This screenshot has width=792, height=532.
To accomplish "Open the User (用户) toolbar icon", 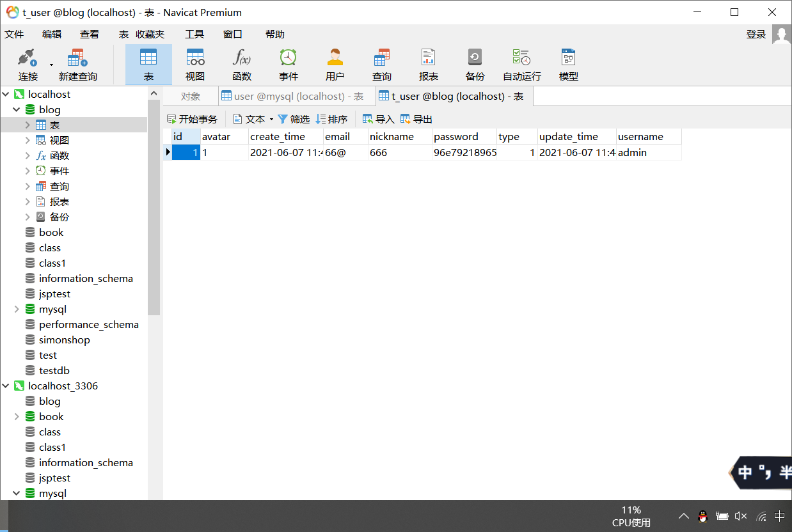I will point(335,65).
